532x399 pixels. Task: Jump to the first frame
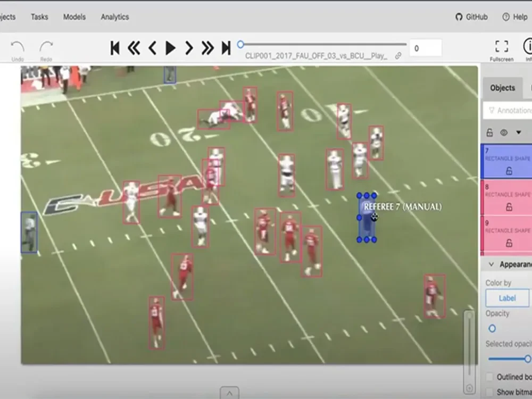115,48
